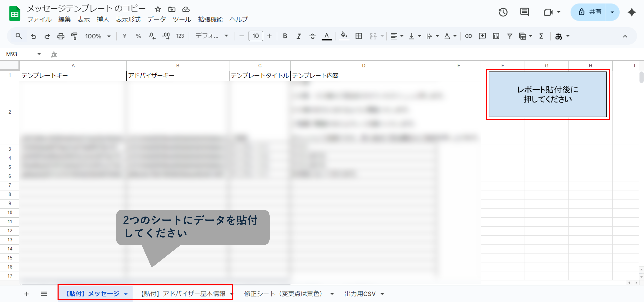The width and height of the screenshot is (644, 302).
Task: Open version history
Action: 503,12
